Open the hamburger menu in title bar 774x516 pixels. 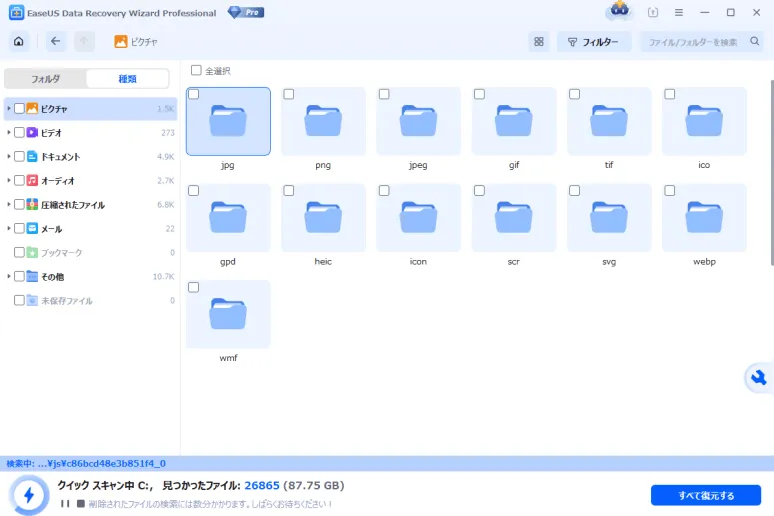(x=679, y=13)
